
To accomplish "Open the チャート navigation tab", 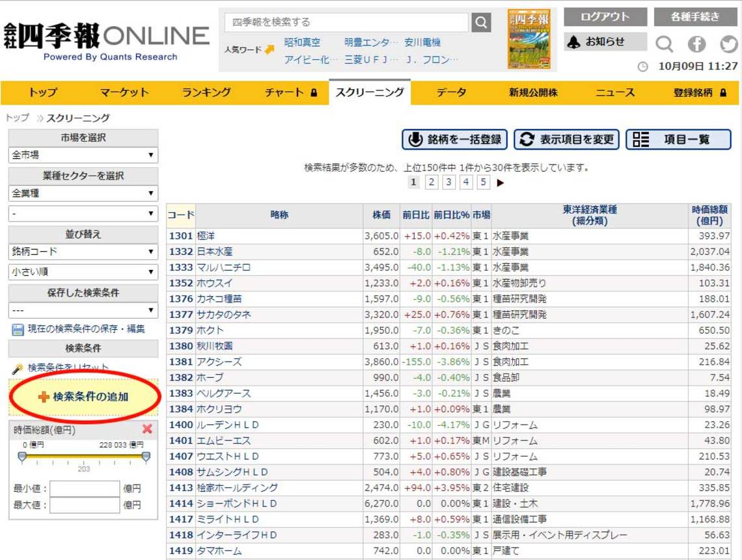I will pos(290,93).
